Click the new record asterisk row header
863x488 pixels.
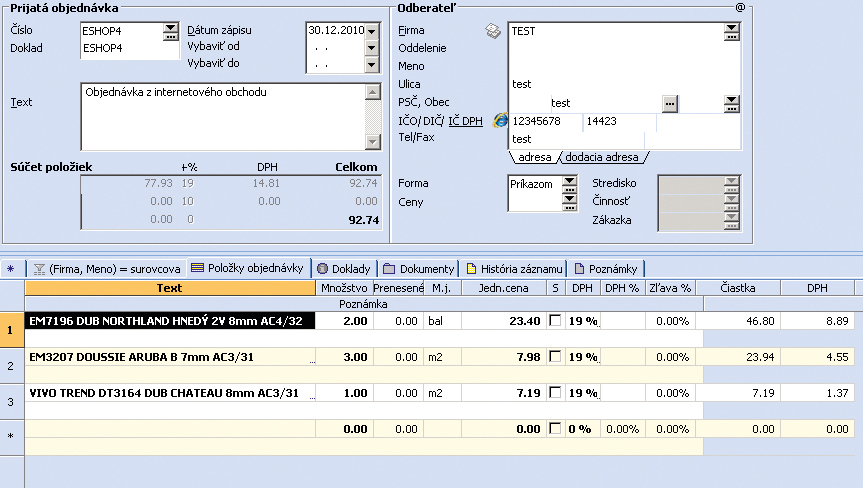pyautogui.click(x=12, y=437)
